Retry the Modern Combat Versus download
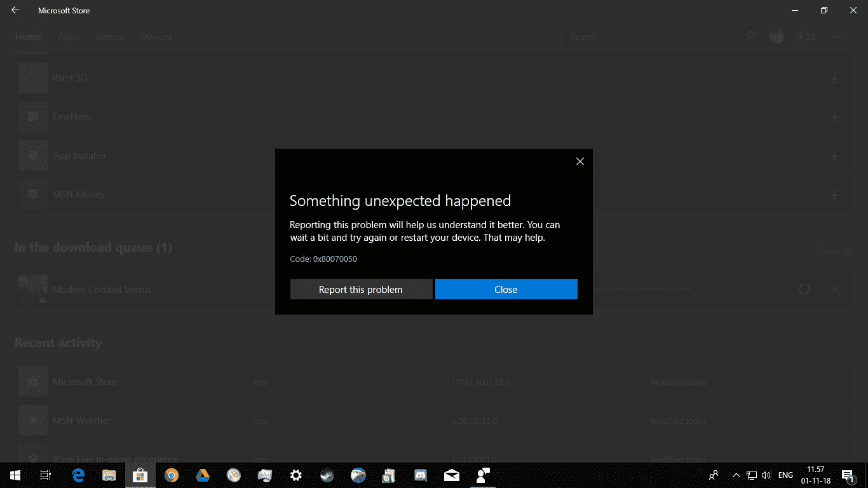 point(804,289)
